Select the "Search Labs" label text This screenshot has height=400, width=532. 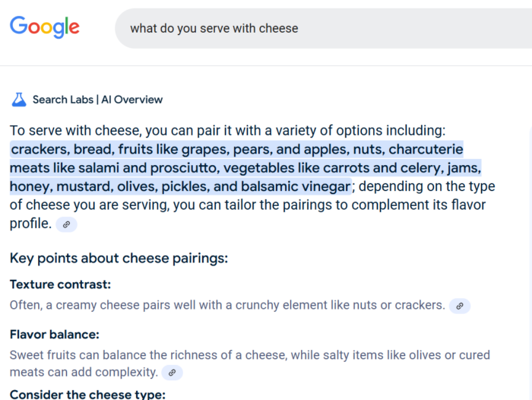pos(63,100)
